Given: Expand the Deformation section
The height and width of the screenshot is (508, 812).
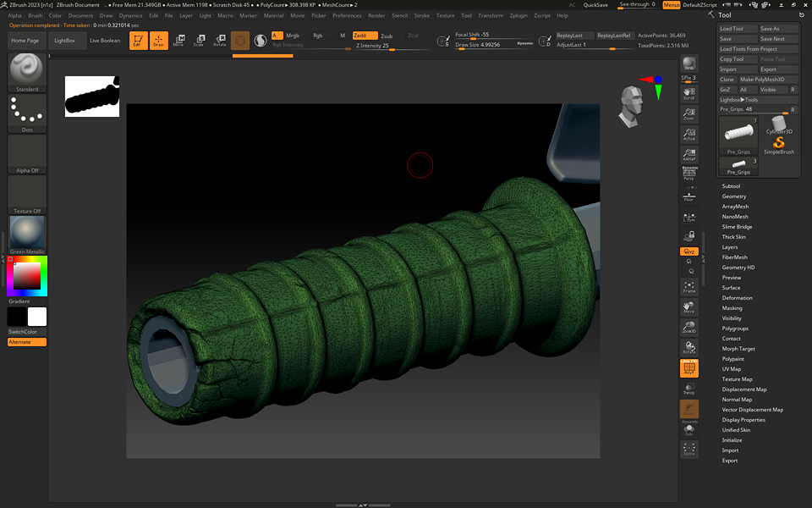Looking at the screenshot, I should pos(737,298).
